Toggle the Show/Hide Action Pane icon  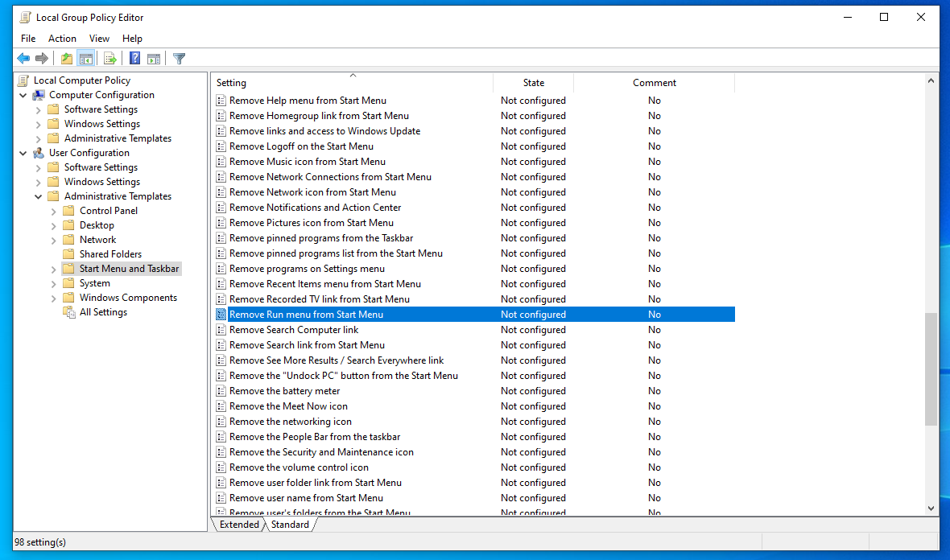(x=154, y=58)
